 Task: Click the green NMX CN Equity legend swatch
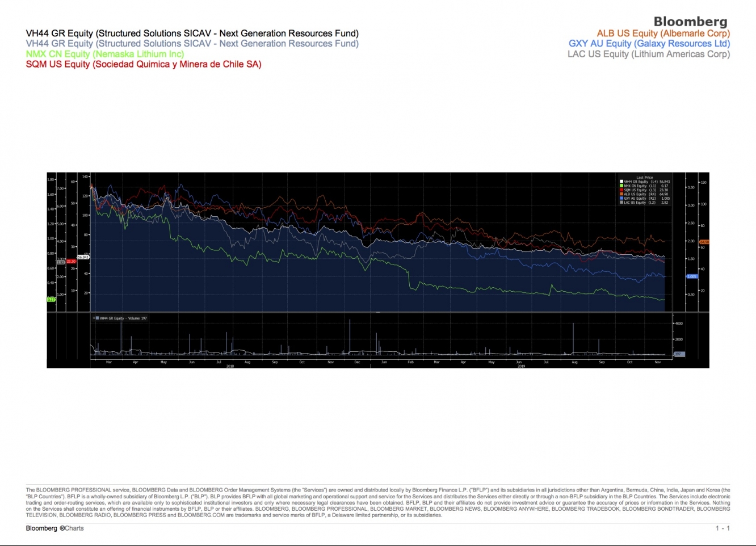point(621,186)
